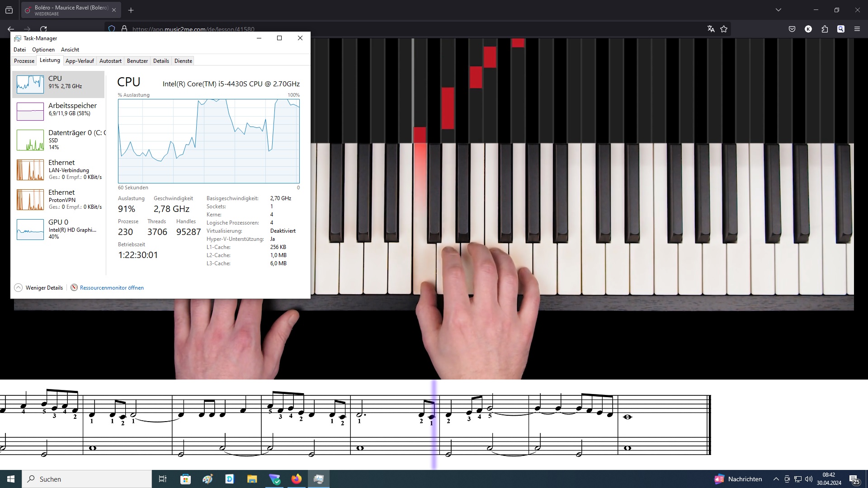Click the Save to Pocket icon

click(792, 29)
